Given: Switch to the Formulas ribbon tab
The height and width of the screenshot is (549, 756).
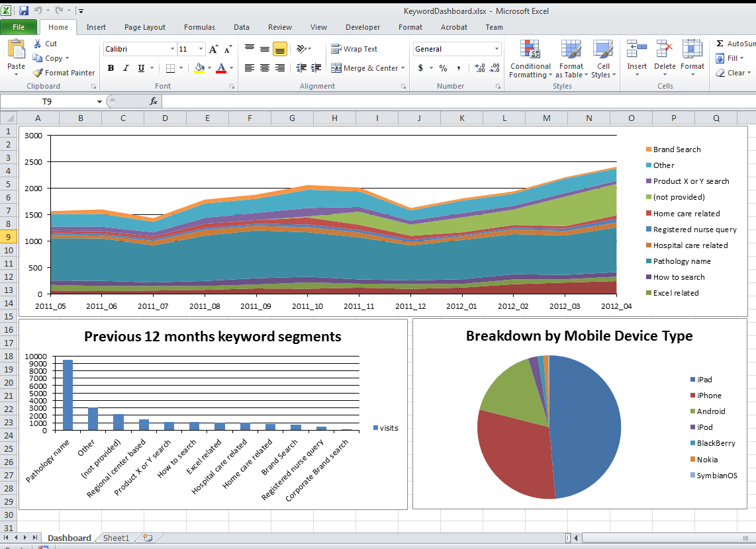Looking at the screenshot, I should (x=199, y=27).
